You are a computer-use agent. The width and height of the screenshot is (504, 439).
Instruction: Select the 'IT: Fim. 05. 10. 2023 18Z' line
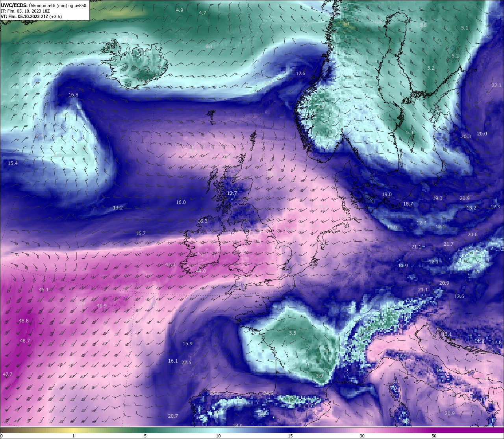pyautogui.click(x=26, y=11)
